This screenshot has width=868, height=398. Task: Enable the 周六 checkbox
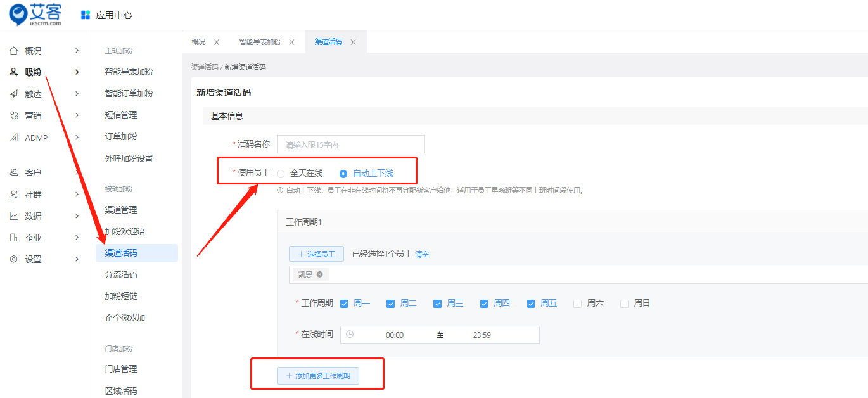[x=577, y=304]
